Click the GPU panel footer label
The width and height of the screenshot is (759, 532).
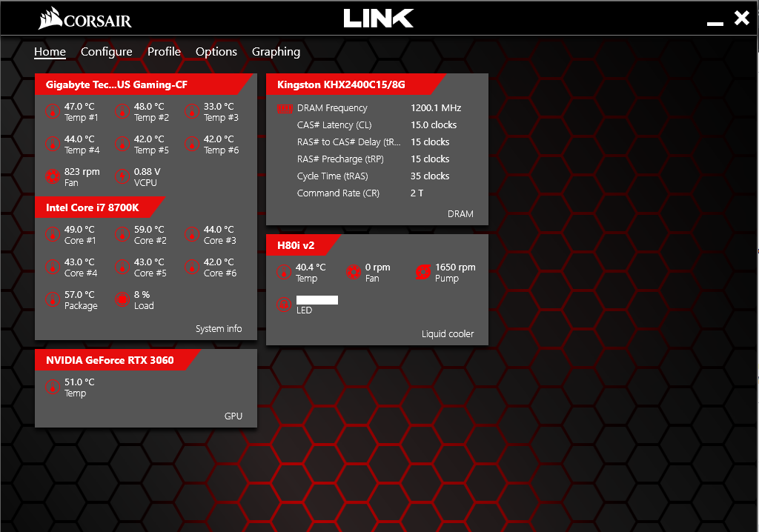233,416
